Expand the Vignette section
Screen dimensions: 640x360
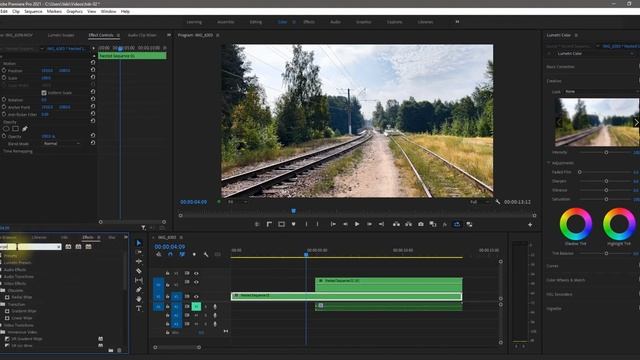click(x=554, y=309)
